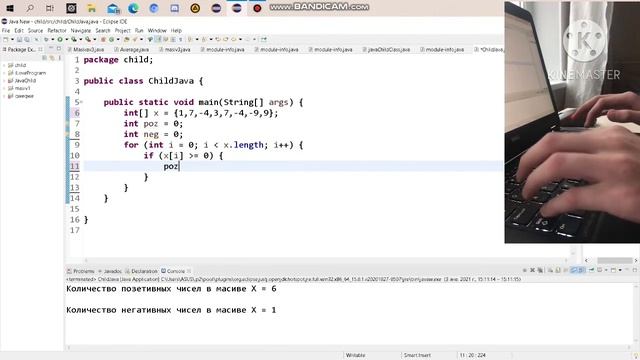
Task: Open the Open Console dropdown arrow
Action: (620, 270)
